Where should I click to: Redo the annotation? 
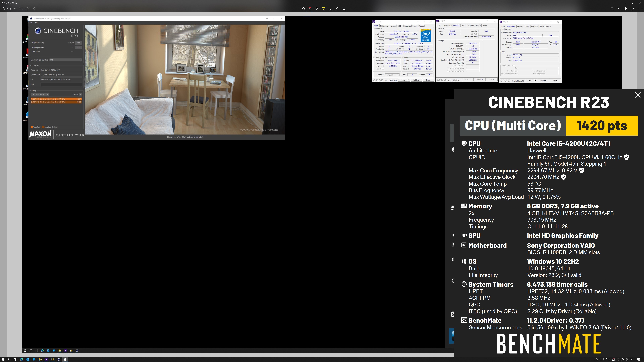pos(35,9)
